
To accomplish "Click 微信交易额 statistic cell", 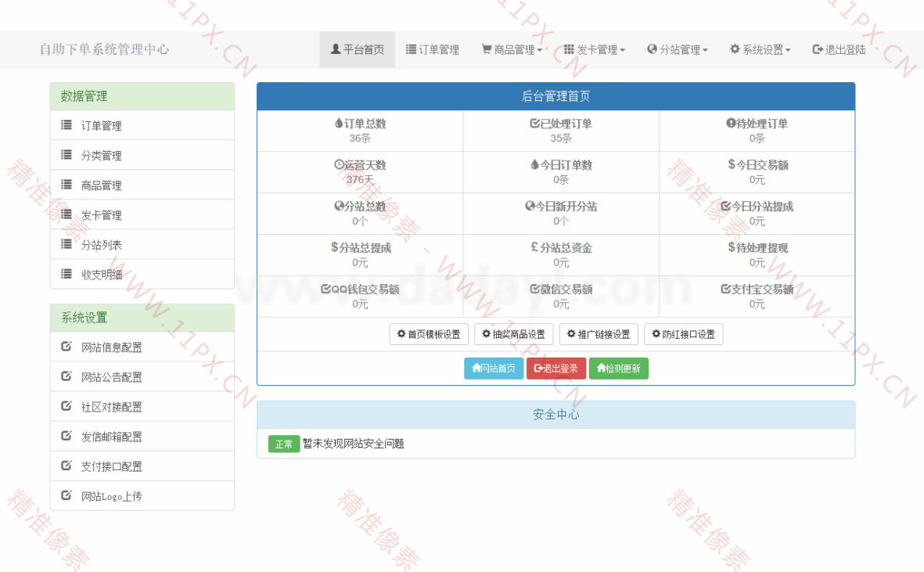I will (561, 297).
